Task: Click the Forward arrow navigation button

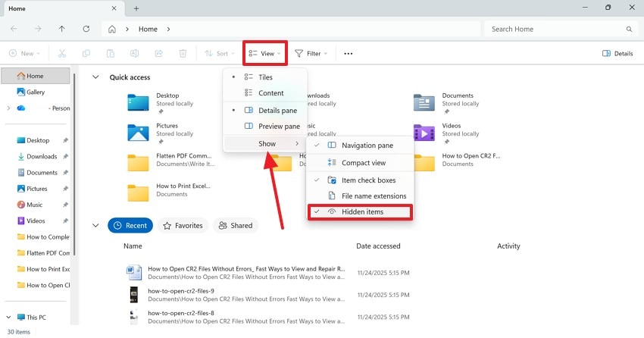Action: point(38,29)
